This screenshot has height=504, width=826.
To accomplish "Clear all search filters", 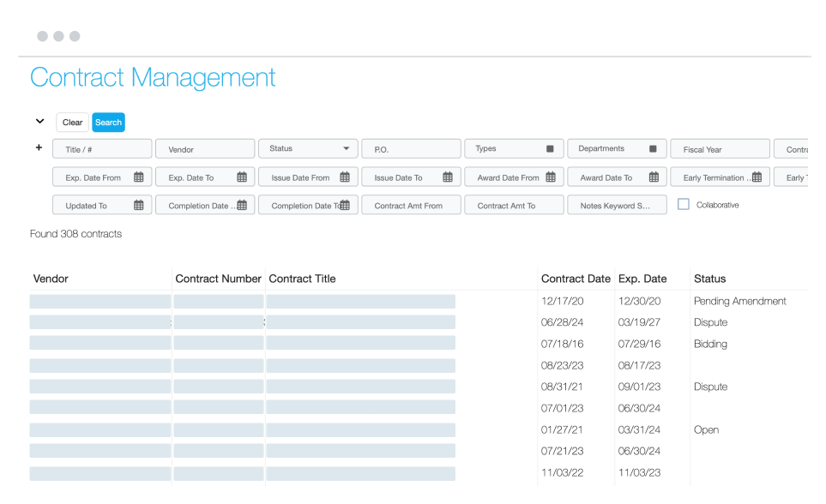I will (x=72, y=122).
